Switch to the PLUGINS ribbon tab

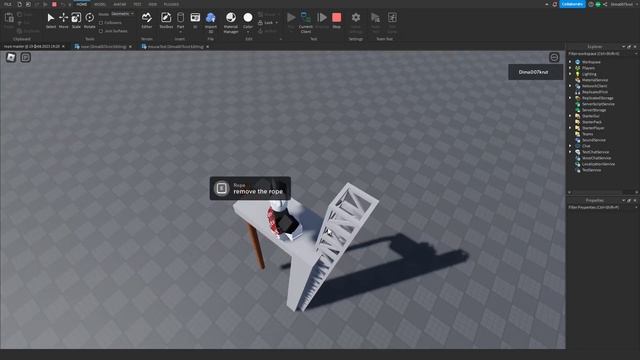[171, 4]
